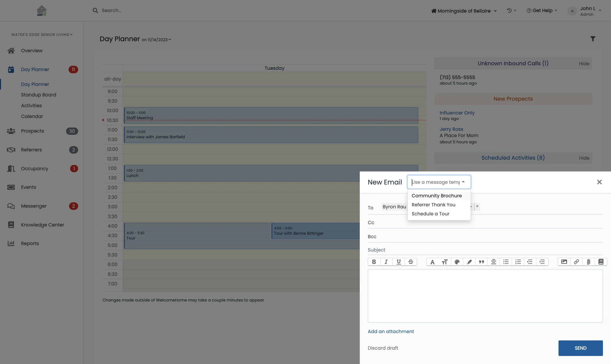Insert a hyperlink in the email
This screenshot has width=611, height=364.
576,262
